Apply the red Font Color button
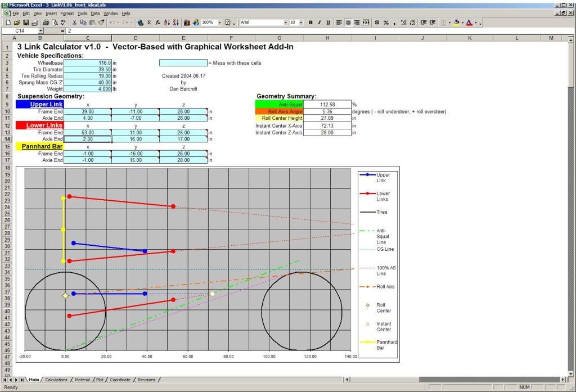This screenshot has height=392, width=576. click(469, 22)
